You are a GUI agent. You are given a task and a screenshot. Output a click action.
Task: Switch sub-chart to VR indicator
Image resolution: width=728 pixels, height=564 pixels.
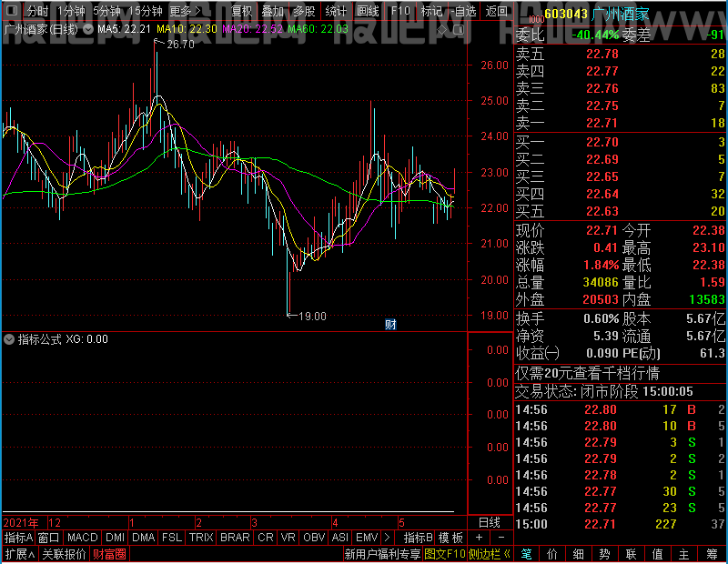[x=288, y=538]
